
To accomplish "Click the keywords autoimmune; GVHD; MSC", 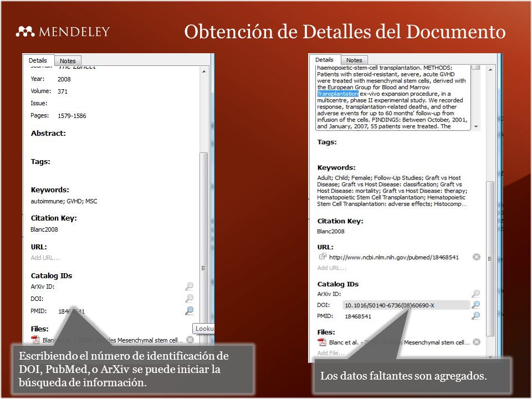I will [x=64, y=201].
